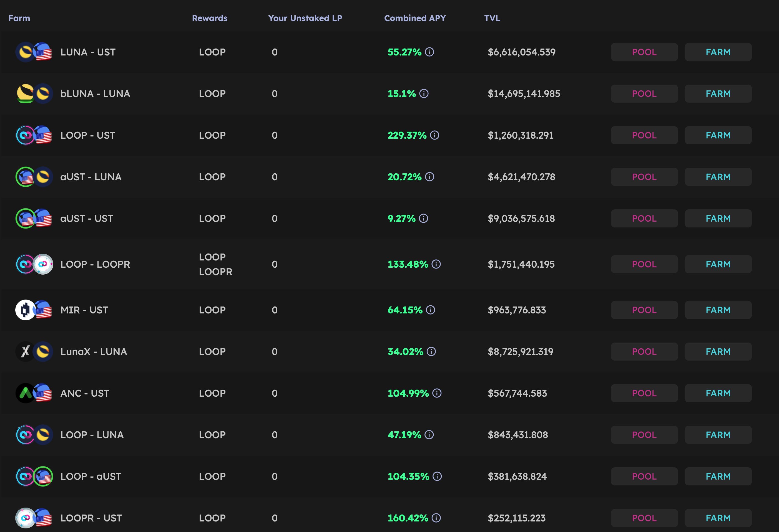Open POOL for LOOP - LUNA
This screenshot has width=779, height=532.
point(644,435)
